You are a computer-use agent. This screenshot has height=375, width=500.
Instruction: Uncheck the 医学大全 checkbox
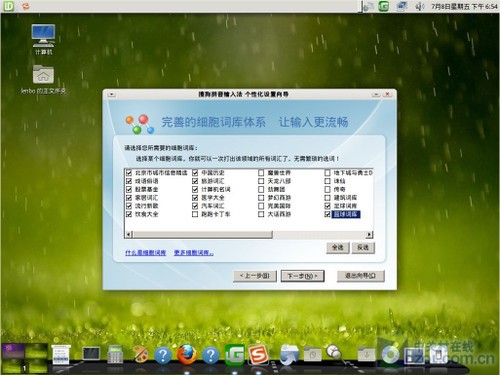pos(195,198)
